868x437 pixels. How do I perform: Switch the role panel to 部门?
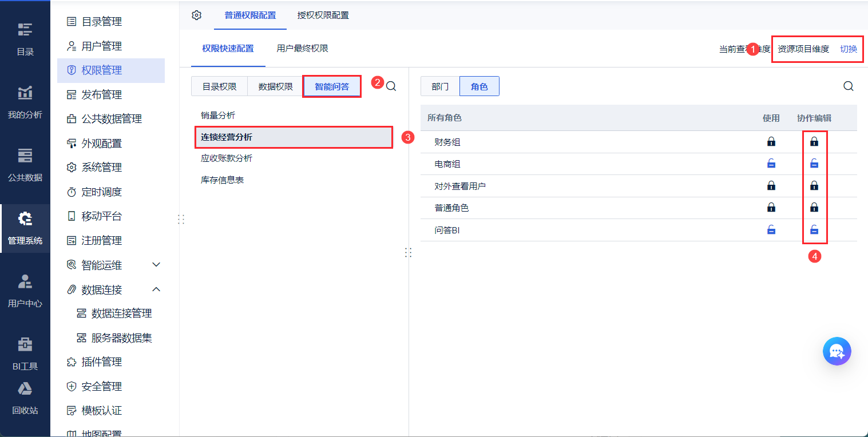[x=440, y=86]
